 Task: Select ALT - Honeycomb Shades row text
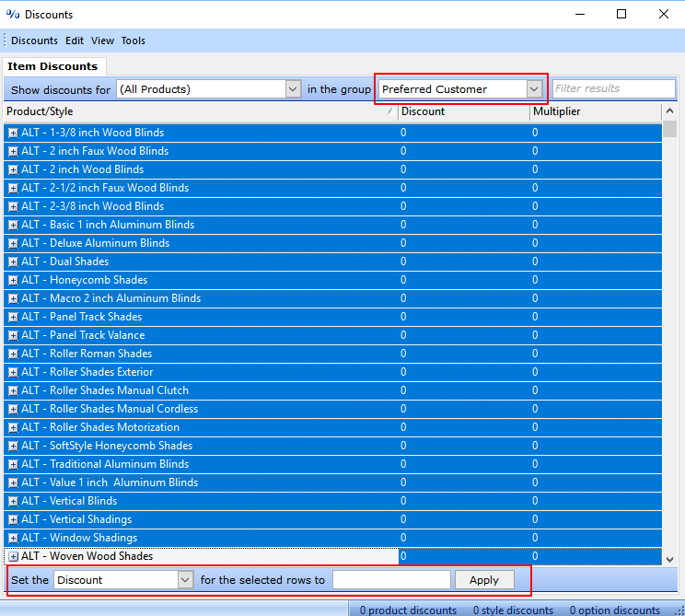[85, 280]
